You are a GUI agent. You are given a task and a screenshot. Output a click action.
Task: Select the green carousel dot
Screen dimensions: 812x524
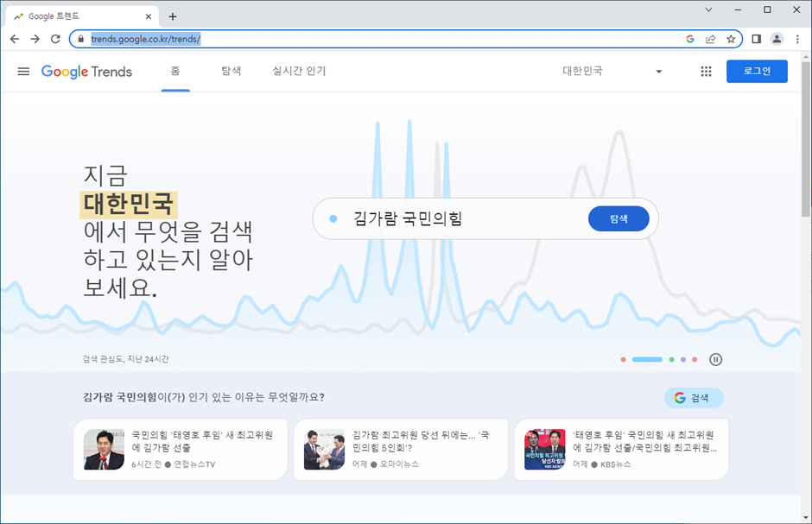click(x=672, y=359)
